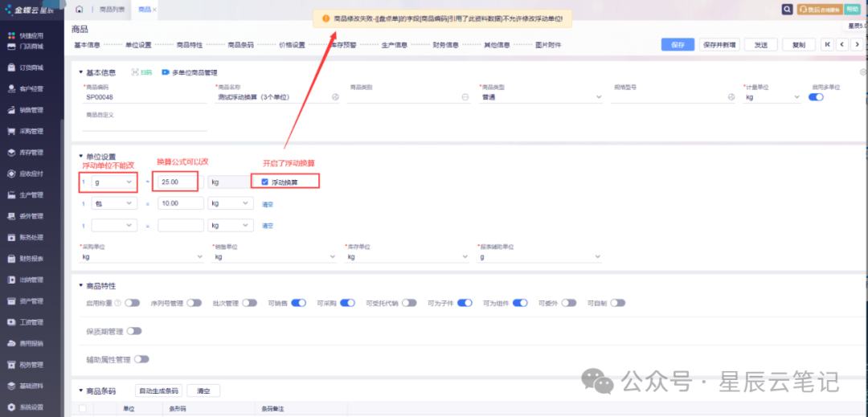Open 账务处理 module

26,237
